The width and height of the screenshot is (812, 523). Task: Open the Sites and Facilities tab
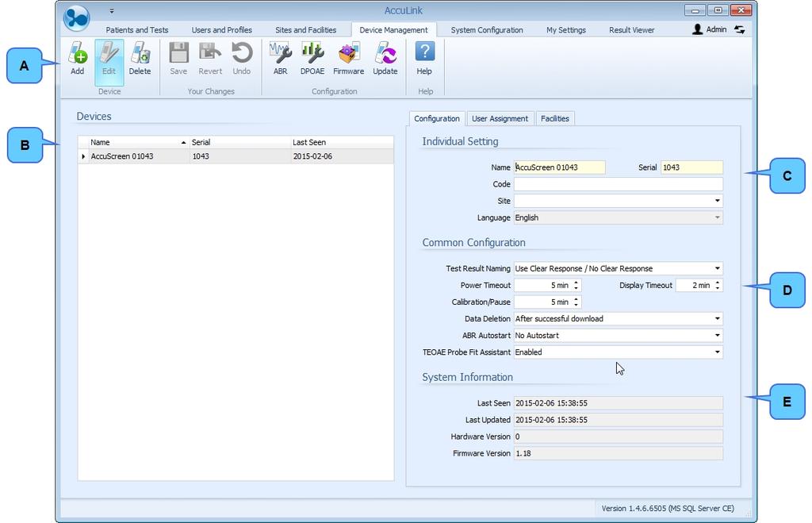(305, 30)
